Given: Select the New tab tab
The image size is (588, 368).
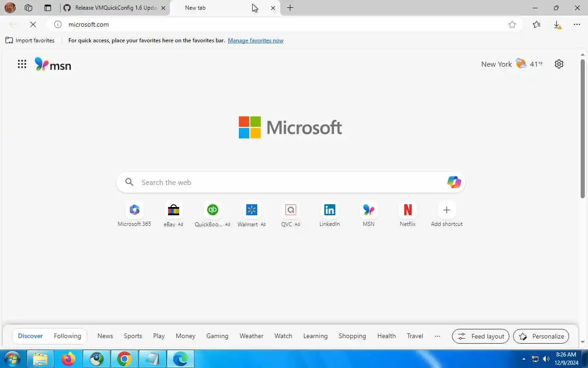Looking at the screenshot, I should 225,8.
